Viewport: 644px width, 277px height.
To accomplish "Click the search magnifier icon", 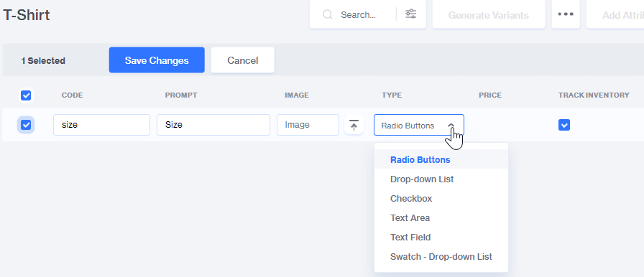I will tap(327, 15).
